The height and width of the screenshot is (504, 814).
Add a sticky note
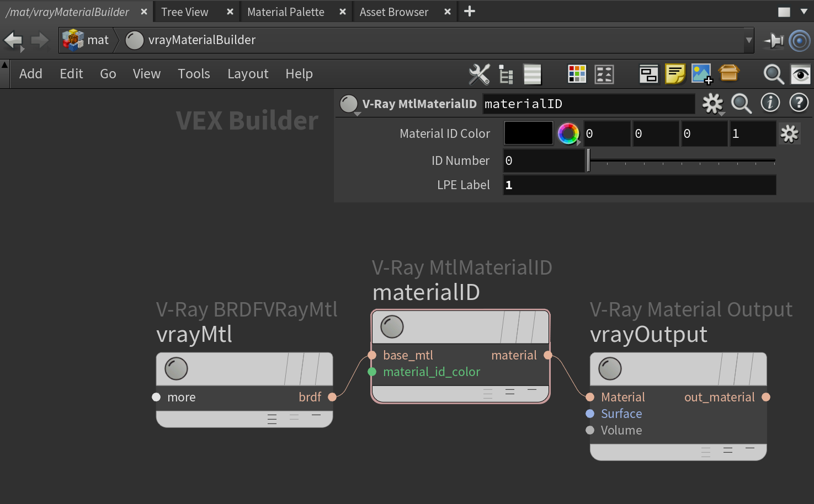(675, 74)
